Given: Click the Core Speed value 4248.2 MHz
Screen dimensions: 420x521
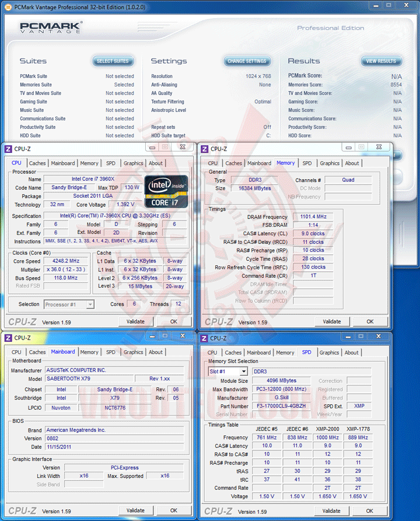Looking at the screenshot, I should (x=66, y=261).
